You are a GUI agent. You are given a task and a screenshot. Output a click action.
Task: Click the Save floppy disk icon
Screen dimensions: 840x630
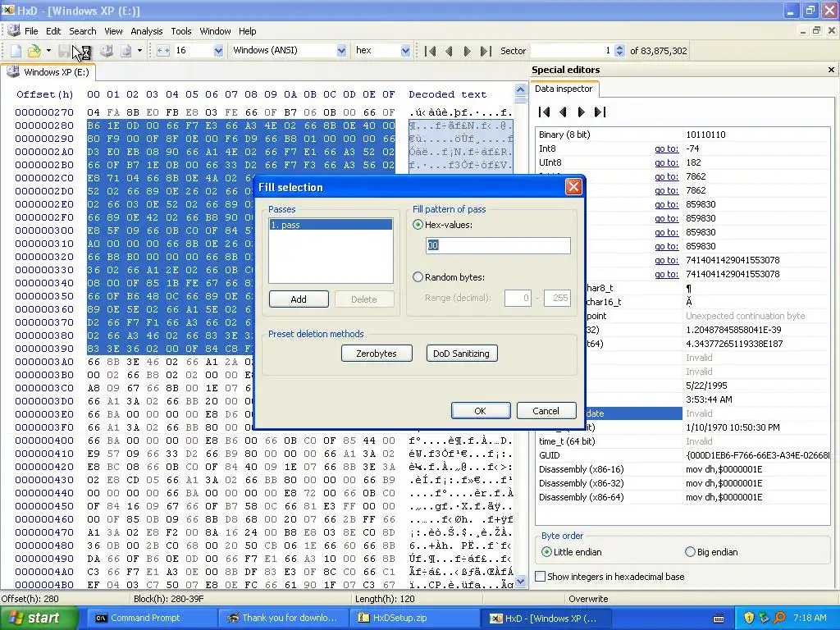[64, 51]
